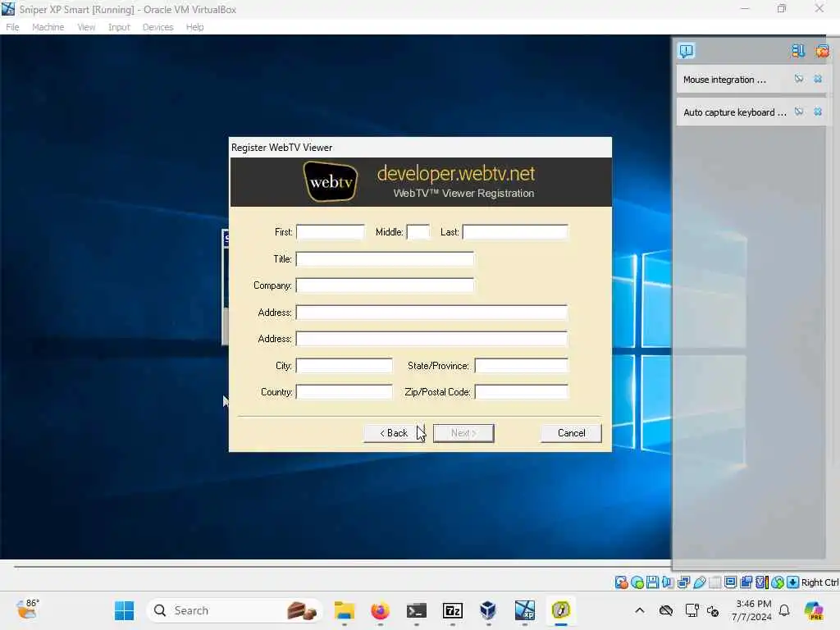Click the weather widget showing 86°

point(27,609)
